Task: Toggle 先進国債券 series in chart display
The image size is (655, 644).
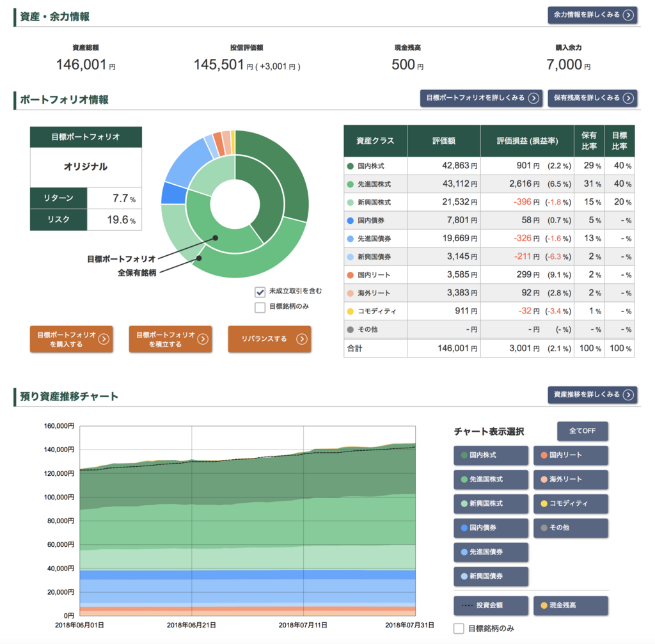Action: tap(491, 552)
